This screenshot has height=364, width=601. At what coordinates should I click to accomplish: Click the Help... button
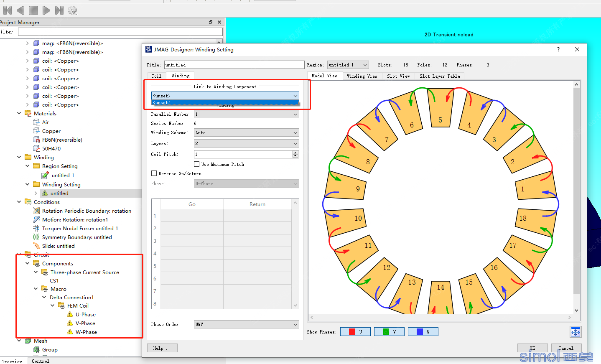tap(162, 348)
